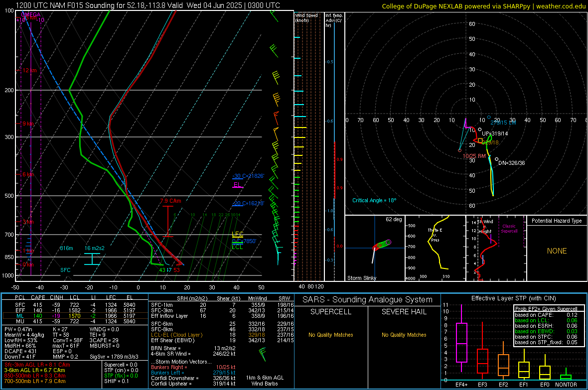Click the white Corfidi upshear marker circle

pyautogui.click(x=480, y=130)
